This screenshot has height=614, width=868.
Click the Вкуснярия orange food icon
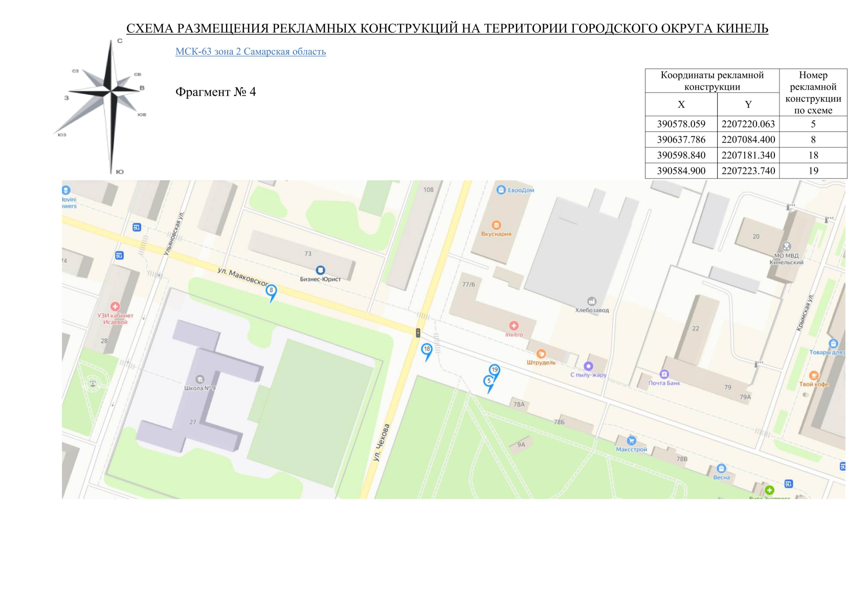coord(496,225)
